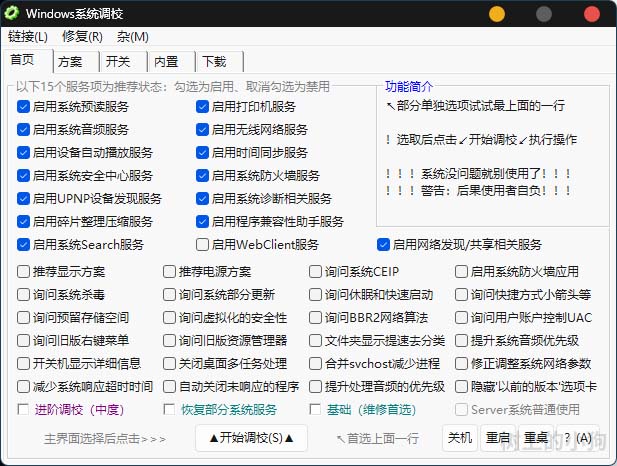Open the 修复(R) menu
617x466 pixels.
(x=82, y=37)
